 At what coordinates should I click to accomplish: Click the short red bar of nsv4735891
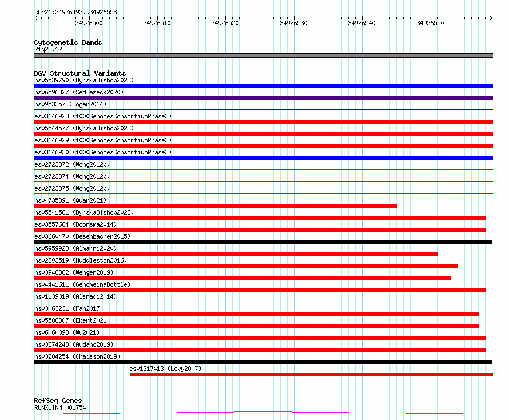pyautogui.click(x=215, y=206)
